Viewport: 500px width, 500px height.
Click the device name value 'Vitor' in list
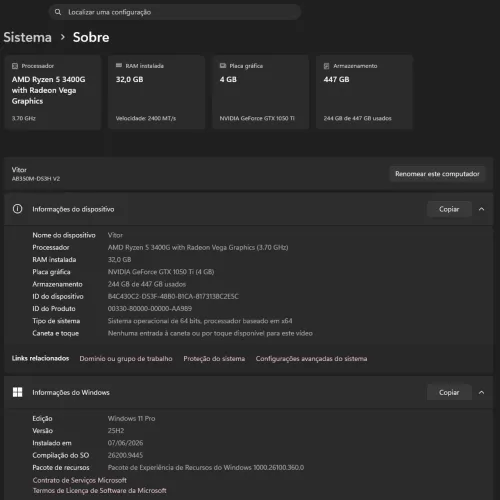point(115,235)
